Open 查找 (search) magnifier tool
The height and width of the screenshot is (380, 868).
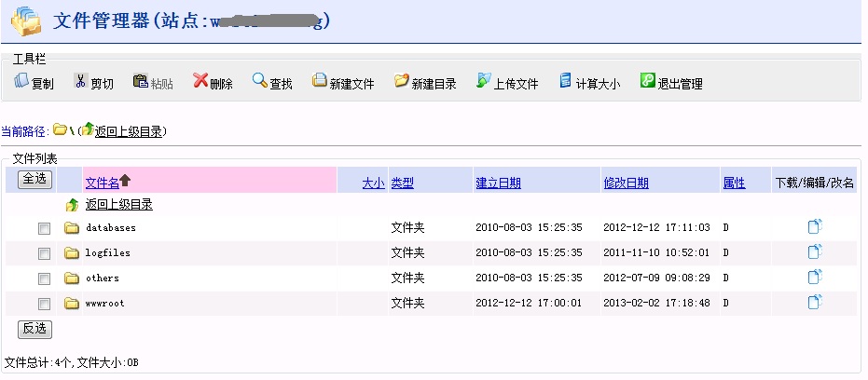(x=259, y=82)
